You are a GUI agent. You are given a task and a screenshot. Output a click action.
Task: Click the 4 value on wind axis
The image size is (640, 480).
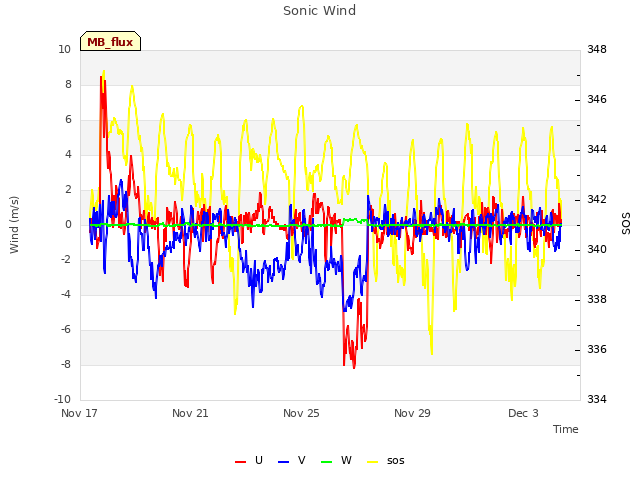pyautogui.click(x=68, y=155)
